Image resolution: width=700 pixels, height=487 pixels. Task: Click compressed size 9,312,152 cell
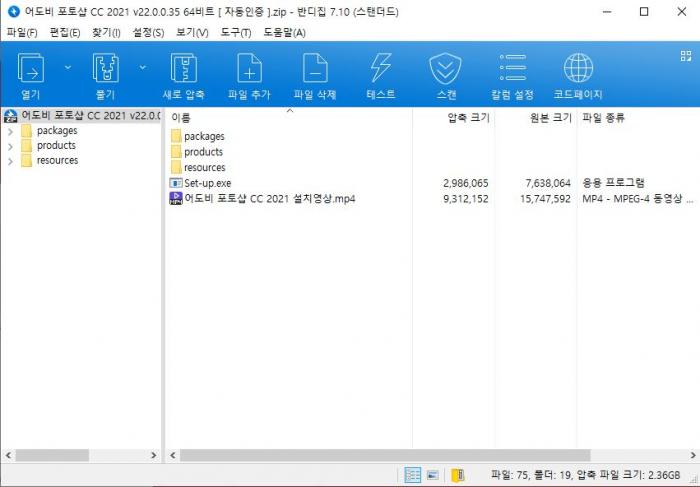466,199
